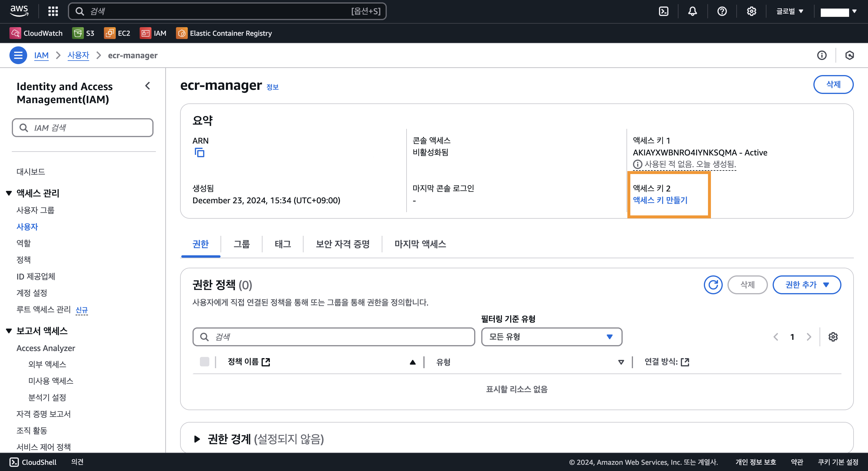Open the 모든 유형 filter dropdown
Image resolution: width=868 pixels, height=471 pixels.
click(x=551, y=337)
